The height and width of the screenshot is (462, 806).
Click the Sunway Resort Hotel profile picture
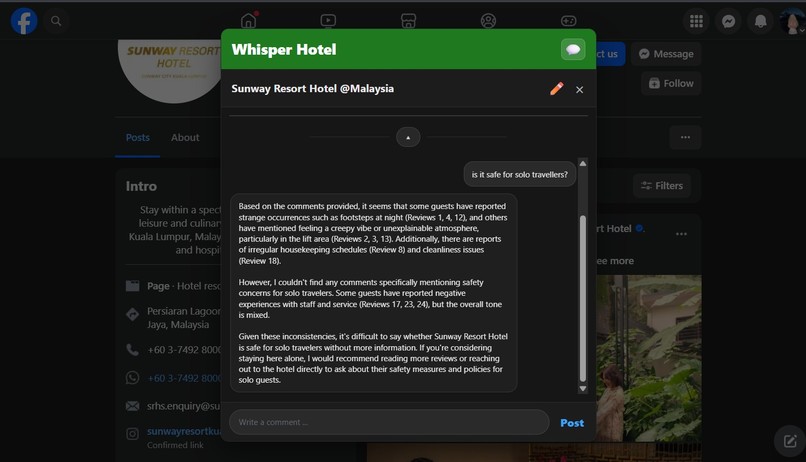tap(172, 69)
